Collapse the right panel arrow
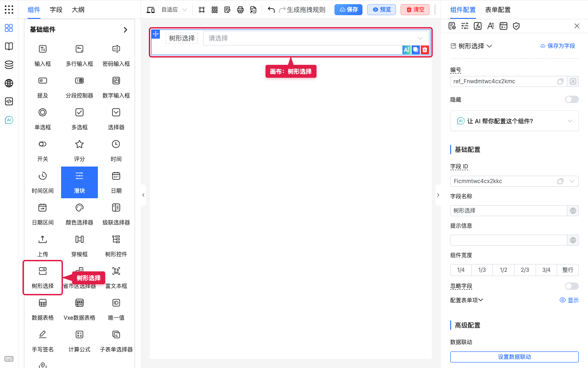This screenshot has height=368, width=588. 438,195
